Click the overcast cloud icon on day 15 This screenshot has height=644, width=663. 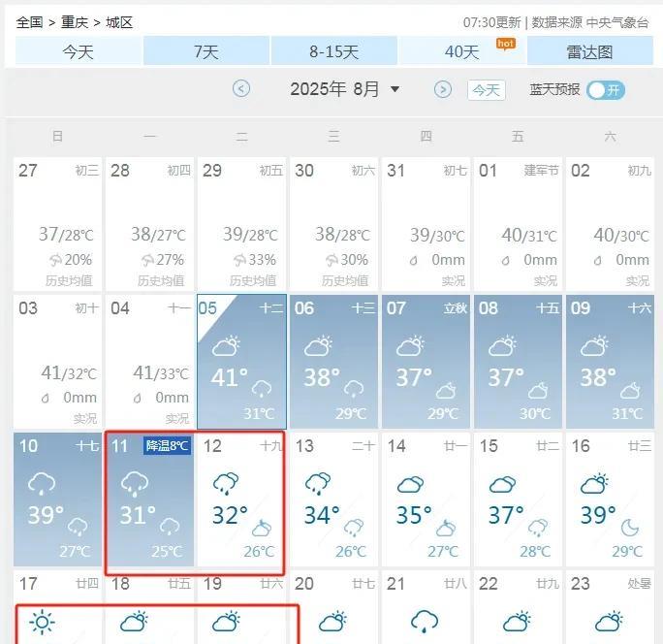click(x=502, y=485)
